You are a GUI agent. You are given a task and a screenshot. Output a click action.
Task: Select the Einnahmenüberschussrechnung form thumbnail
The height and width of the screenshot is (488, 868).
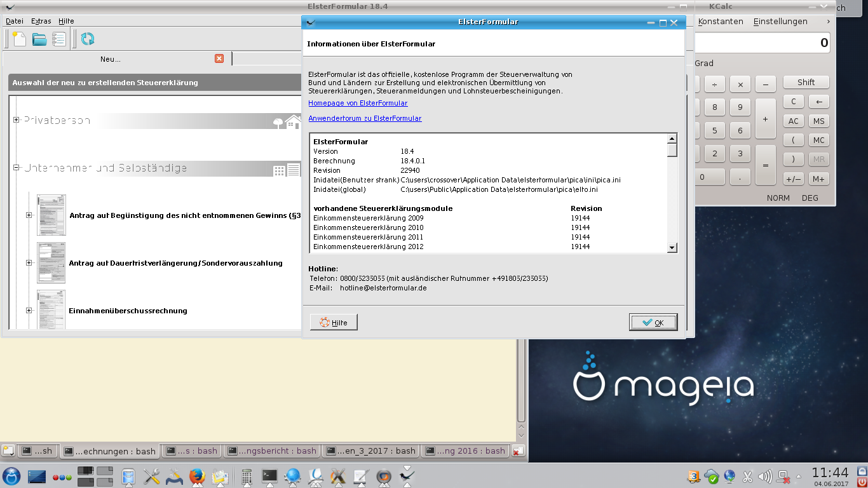(51, 310)
